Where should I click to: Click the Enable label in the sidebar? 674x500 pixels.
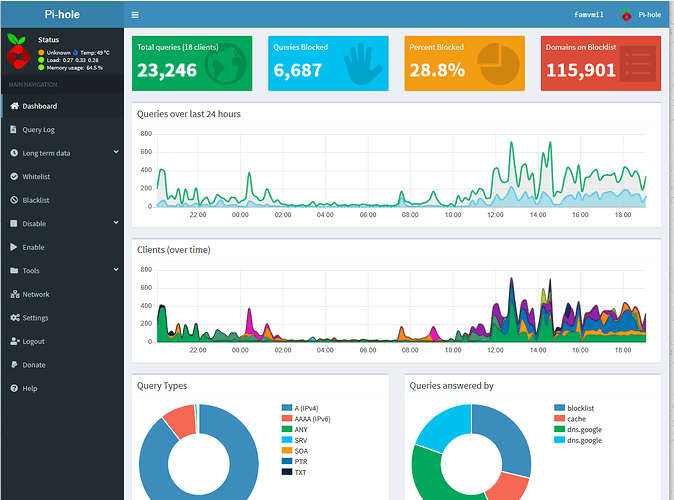(x=34, y=247)
